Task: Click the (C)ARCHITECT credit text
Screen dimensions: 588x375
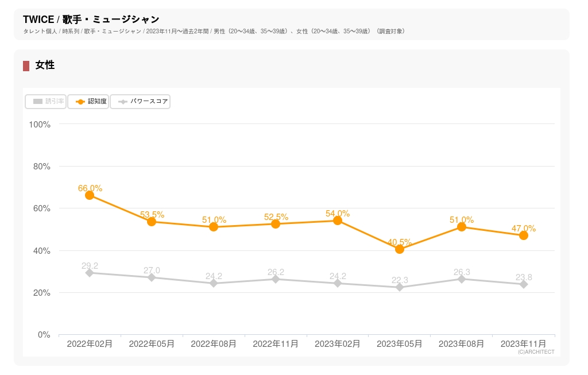Action: click(x=536, y=352)
